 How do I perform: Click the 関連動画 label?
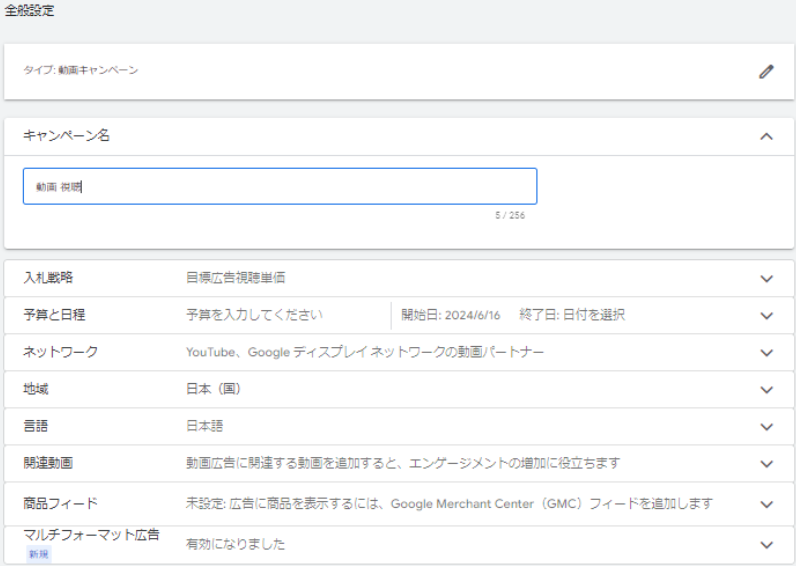tap(48, 463)
